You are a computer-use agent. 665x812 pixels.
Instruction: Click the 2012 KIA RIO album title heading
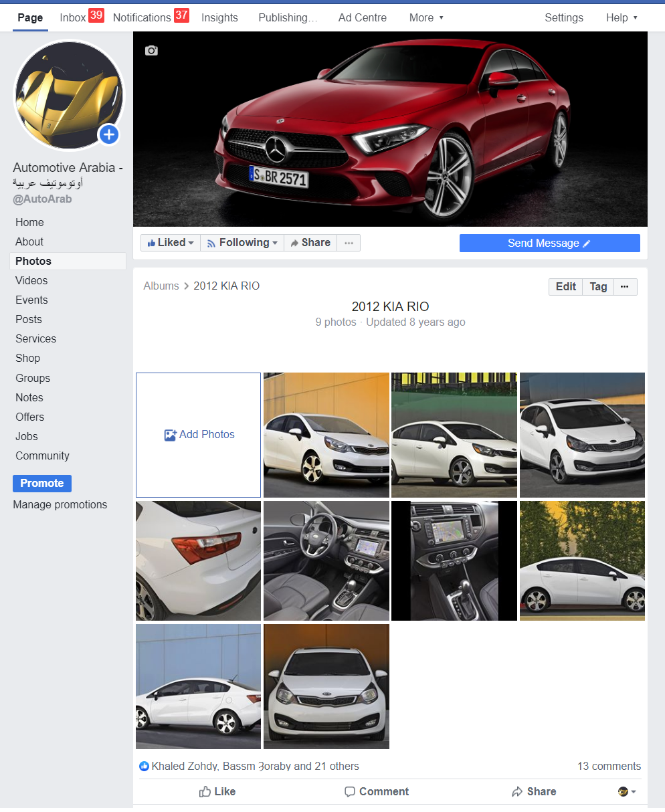click(390, 307)
